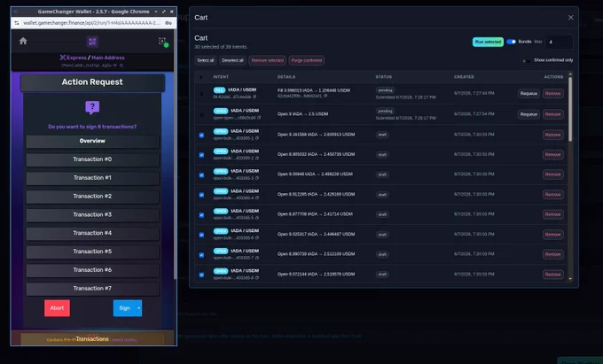Uncheck the Open 8.905032 tADA row

[201, 155]
